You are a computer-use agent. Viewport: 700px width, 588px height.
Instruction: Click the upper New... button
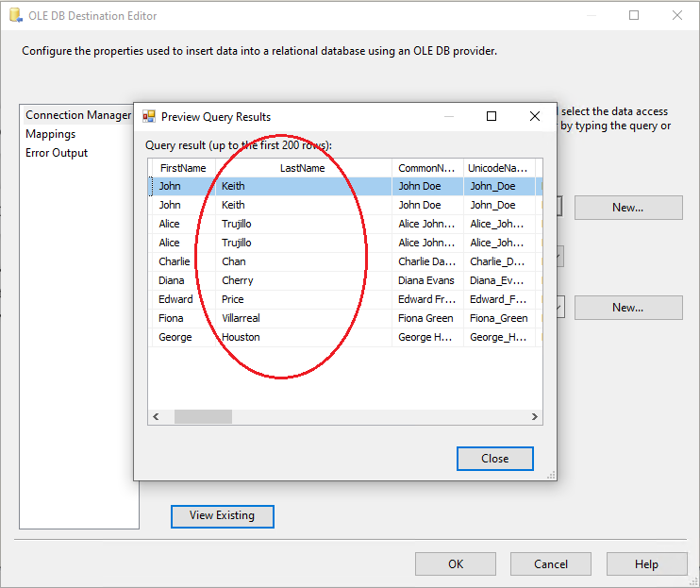(627, 208)
